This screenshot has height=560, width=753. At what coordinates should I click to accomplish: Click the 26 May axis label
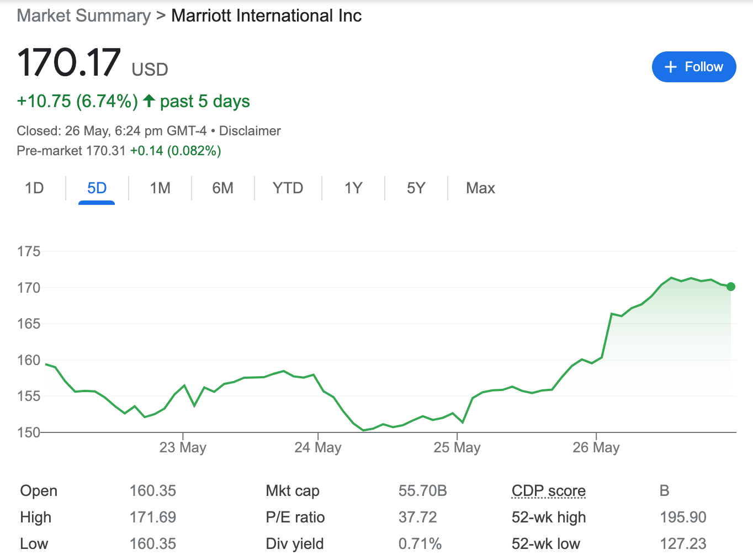[596, 447]
